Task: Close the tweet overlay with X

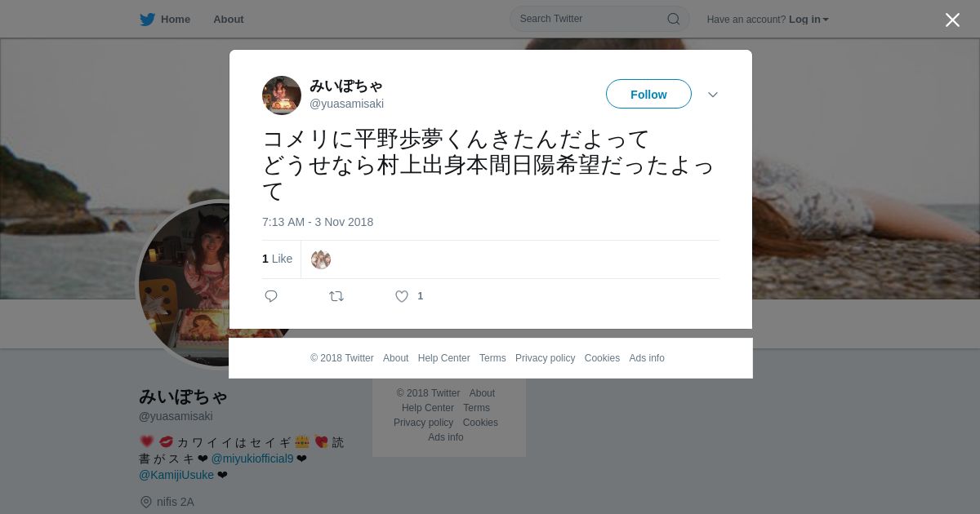Action: tap(952, 20)
